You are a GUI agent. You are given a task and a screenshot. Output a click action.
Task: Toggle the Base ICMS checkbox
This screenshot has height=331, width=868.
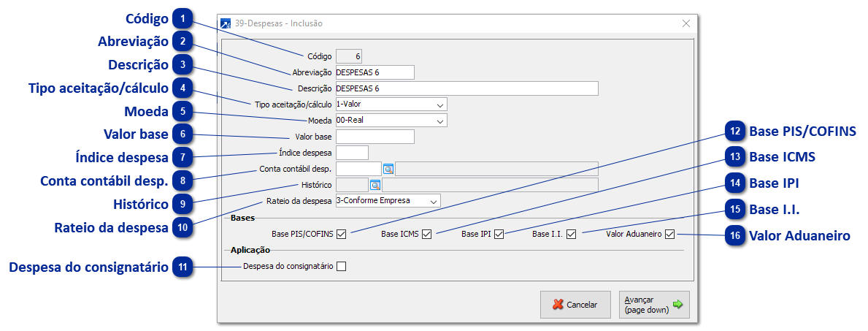coord(426,234)
